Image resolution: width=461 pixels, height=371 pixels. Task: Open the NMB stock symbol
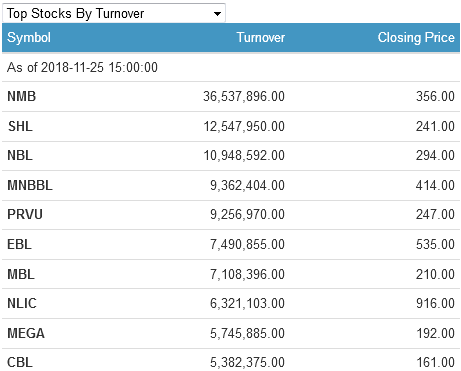[x=22, y=96]
